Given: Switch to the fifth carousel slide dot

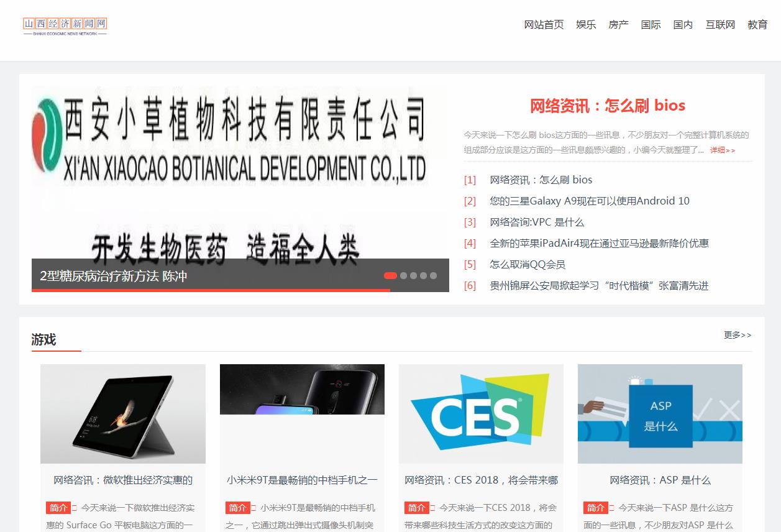Looking at the screenshot, I should coord(434,275).
